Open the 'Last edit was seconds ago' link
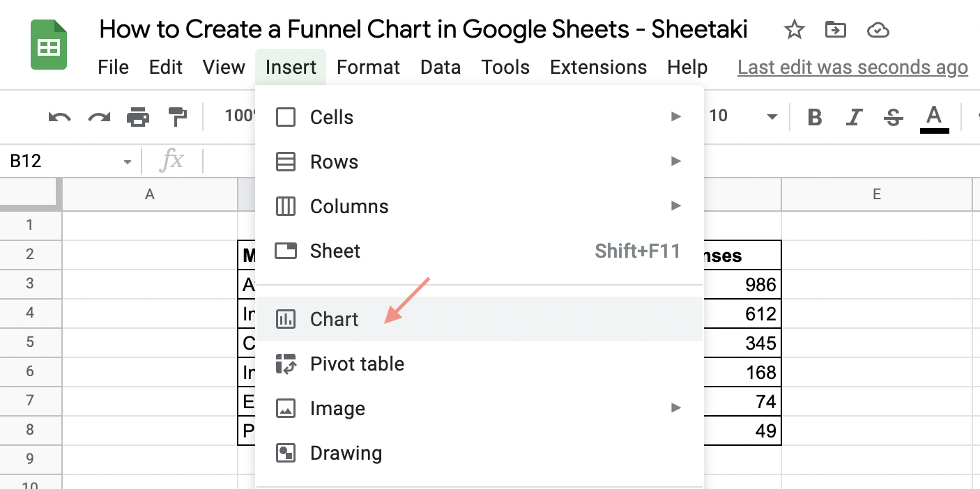This screenshot has width=980, height=489. point(852,68)
